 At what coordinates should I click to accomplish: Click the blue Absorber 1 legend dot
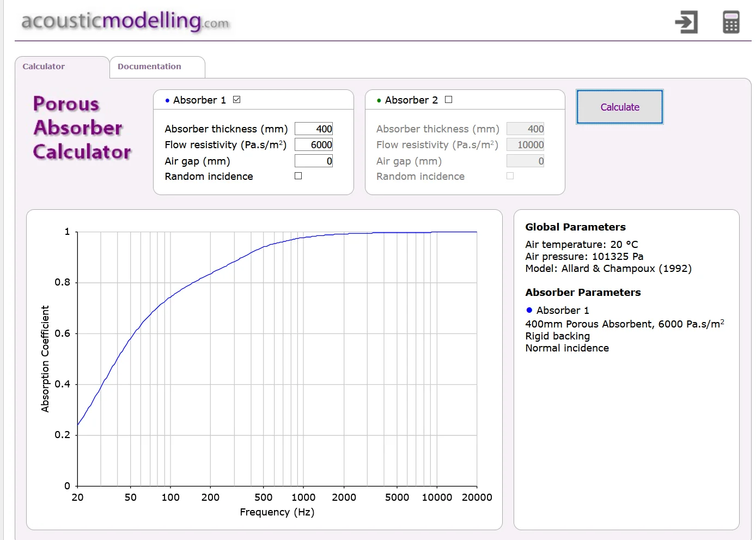[x=529, y=310]
